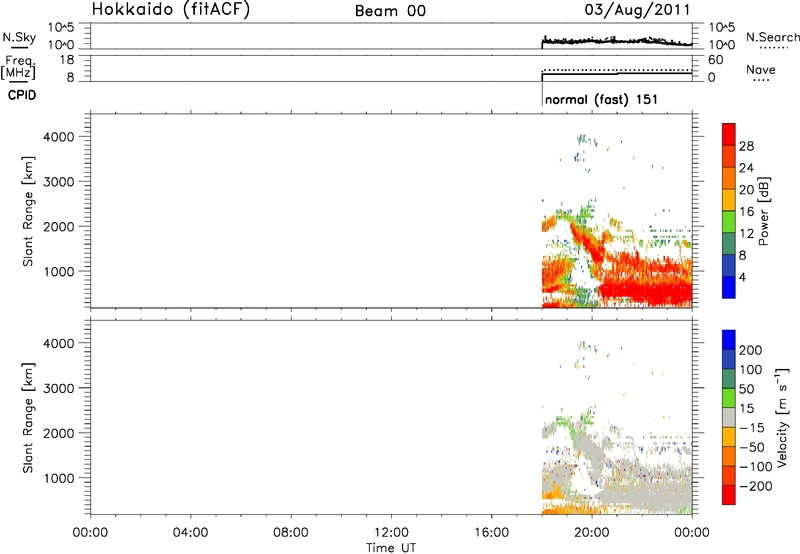
Task: Click the -100 label on Velocity colorbar
Action: point(756,466)
